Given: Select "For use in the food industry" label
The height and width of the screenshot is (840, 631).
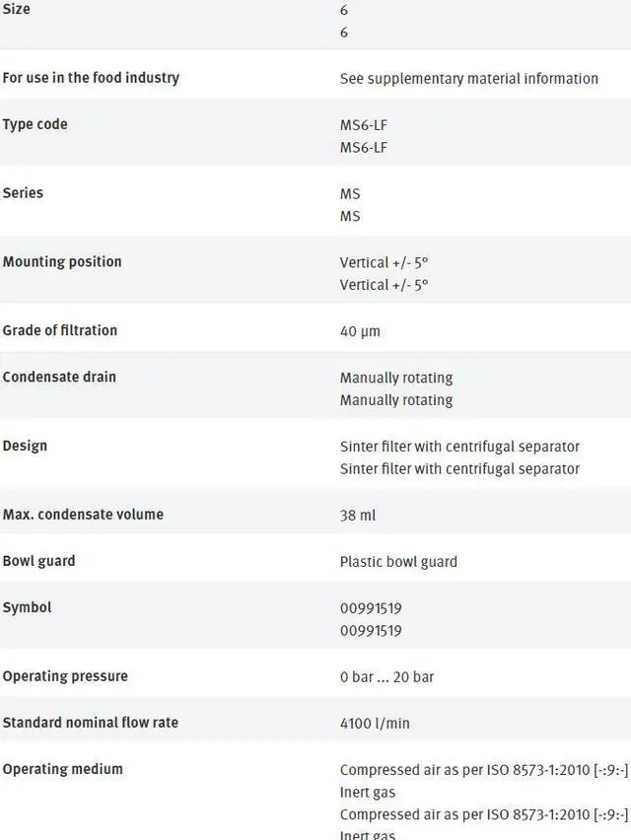Looking at the screenshot, I should pyautogui.click(x=91, y=78).
